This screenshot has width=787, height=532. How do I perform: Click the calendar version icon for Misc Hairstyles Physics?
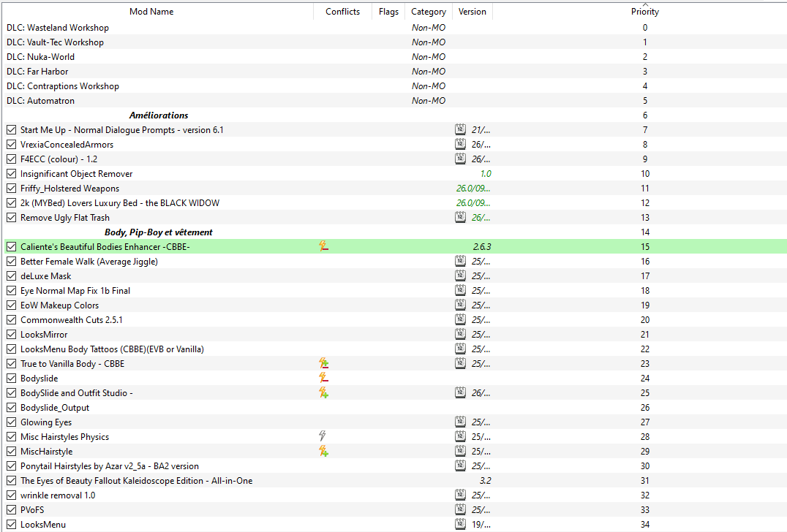460,436
